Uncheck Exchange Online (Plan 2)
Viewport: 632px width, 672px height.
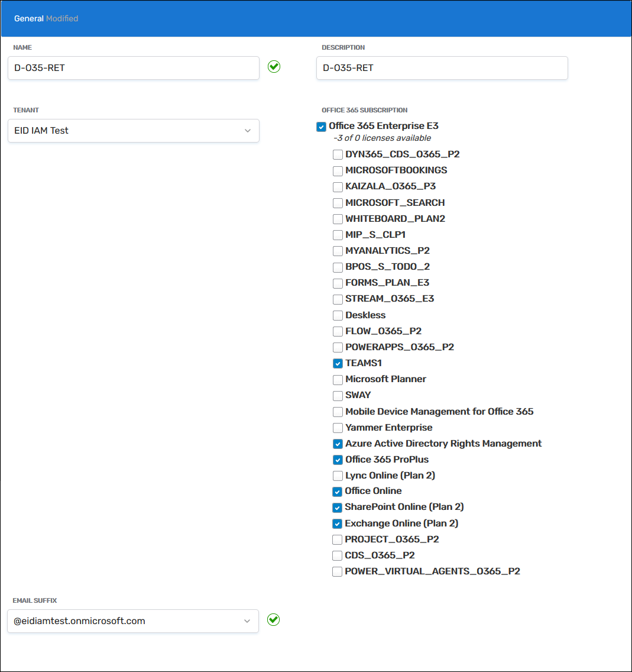click(x=337, y=524)
